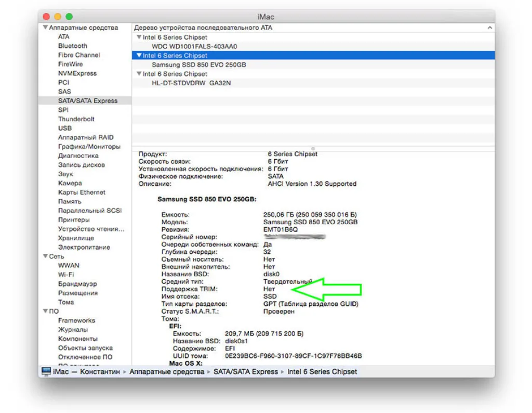Screen dimensions: 532x413
Task: Open Fibre Channel in the sidebar
Action: pyautogui.click(x=79, y=55)
